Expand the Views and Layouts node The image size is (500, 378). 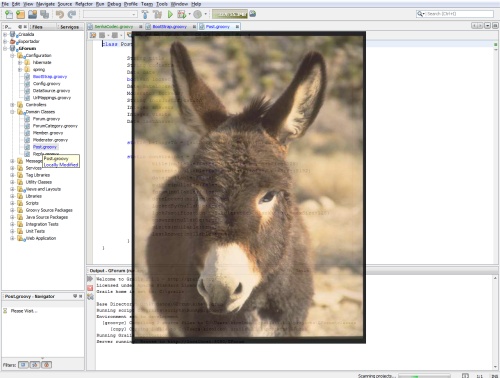(12, 189)
